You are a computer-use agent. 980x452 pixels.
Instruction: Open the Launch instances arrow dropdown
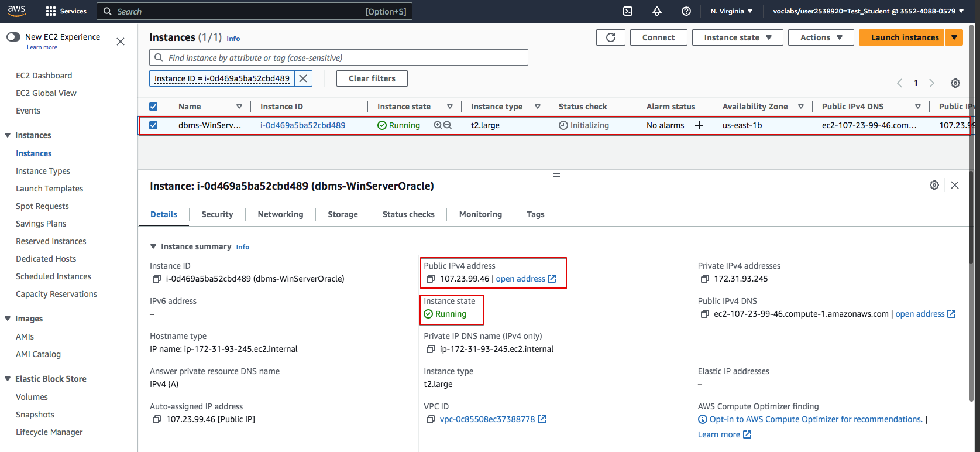954,37
